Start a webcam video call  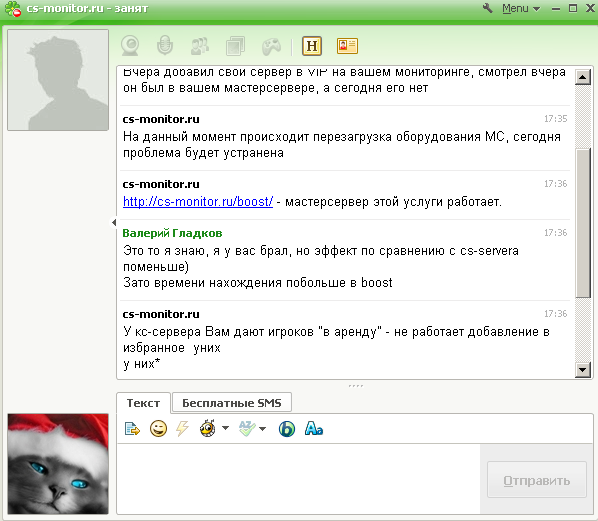(x=130, y=46)
